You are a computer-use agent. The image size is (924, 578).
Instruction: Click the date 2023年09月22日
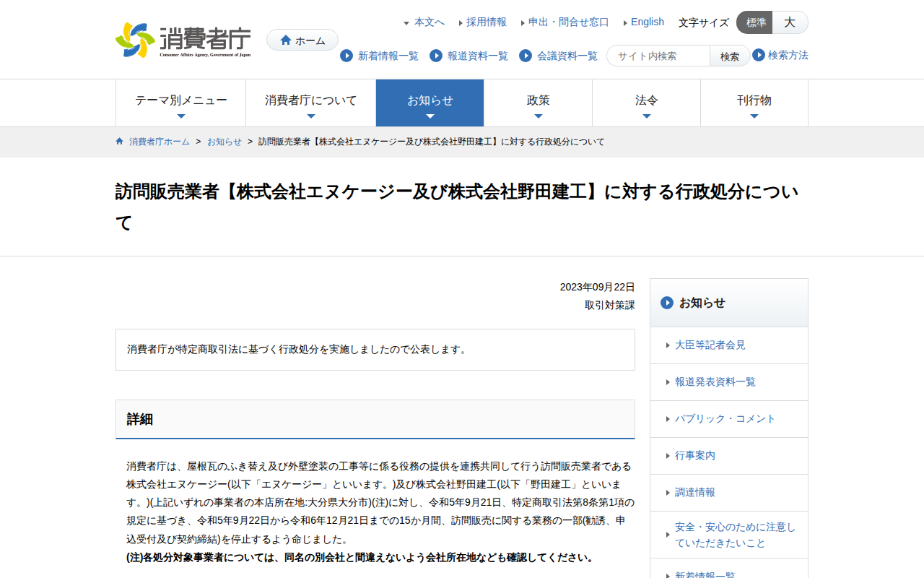pyautogui.click(x=598, y=287)
